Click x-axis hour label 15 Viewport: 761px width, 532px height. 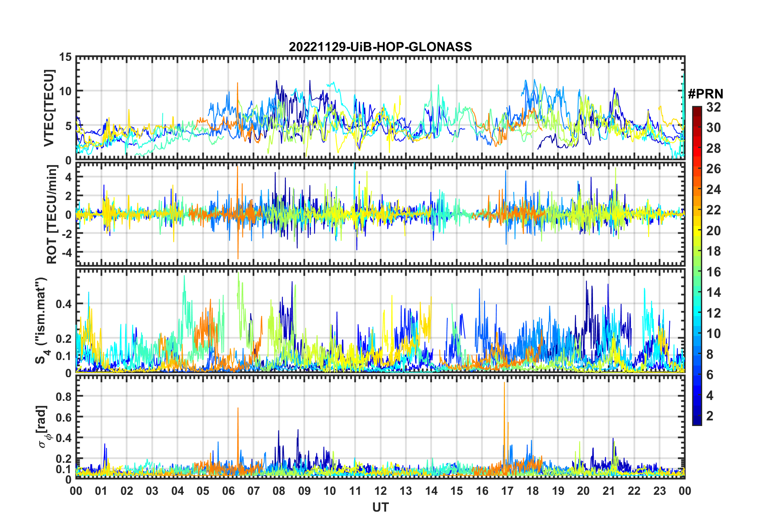[x=457, y=491]
